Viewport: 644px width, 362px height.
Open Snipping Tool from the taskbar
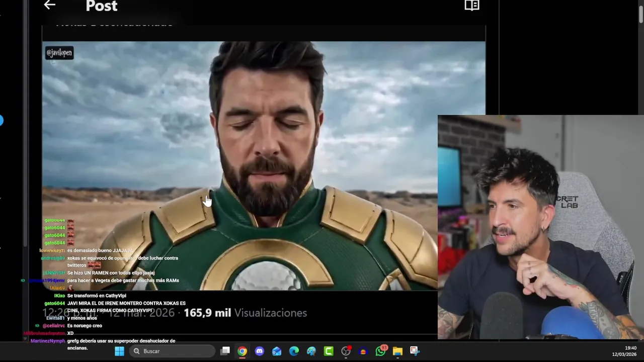[415, 351]
